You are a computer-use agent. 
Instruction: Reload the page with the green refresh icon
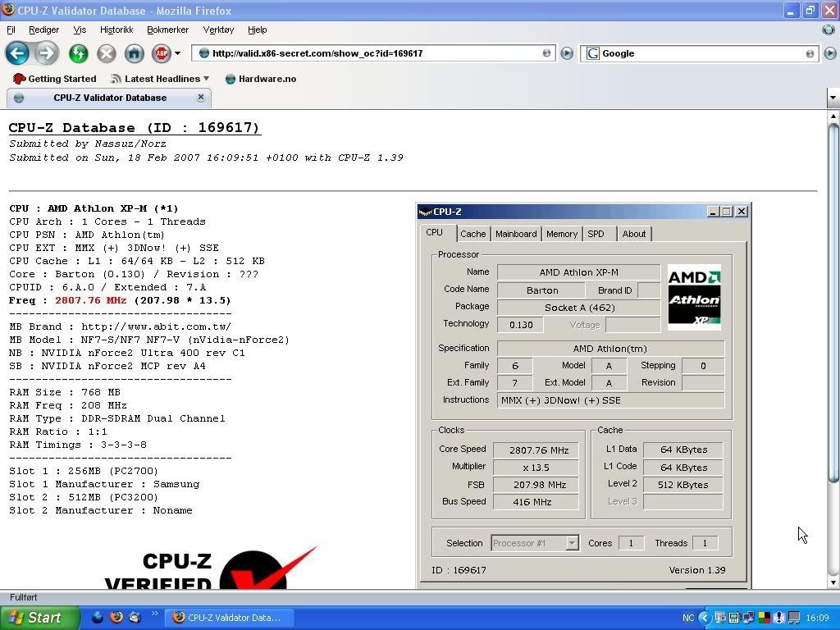(x=79, y=53)
